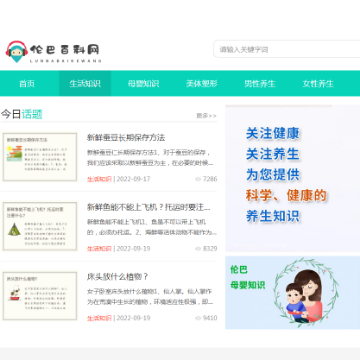Open the 生活知识 navigation tab
Viewport: 360px width, 360px height.
click(x=85, y=83)
